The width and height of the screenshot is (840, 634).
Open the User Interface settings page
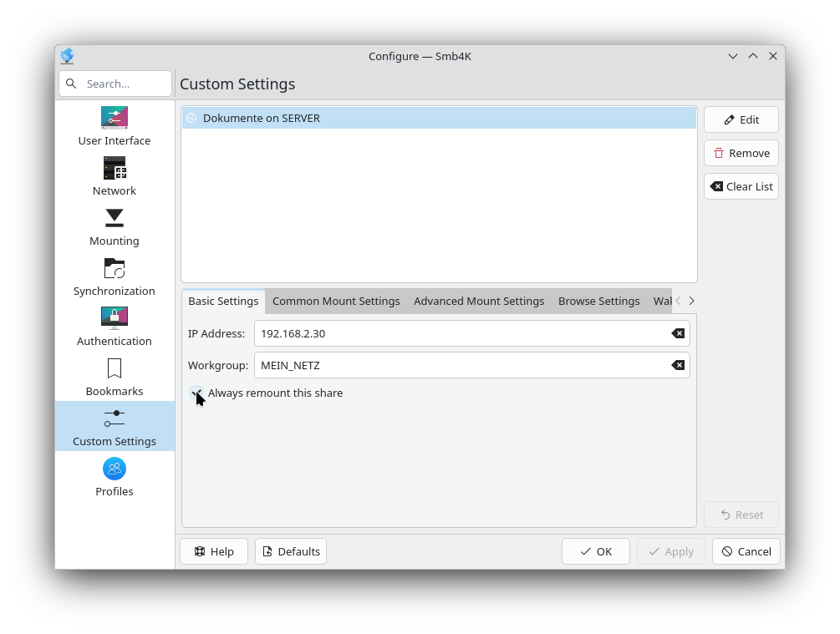pos(115,126)
